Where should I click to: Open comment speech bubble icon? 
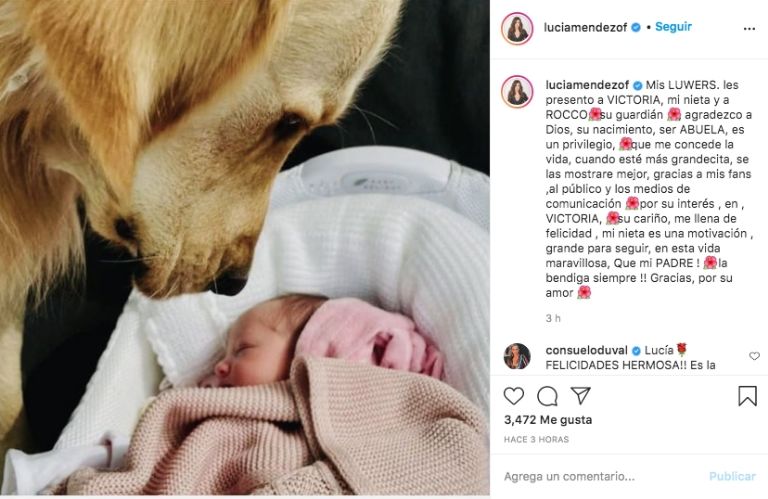pos(547,396)
